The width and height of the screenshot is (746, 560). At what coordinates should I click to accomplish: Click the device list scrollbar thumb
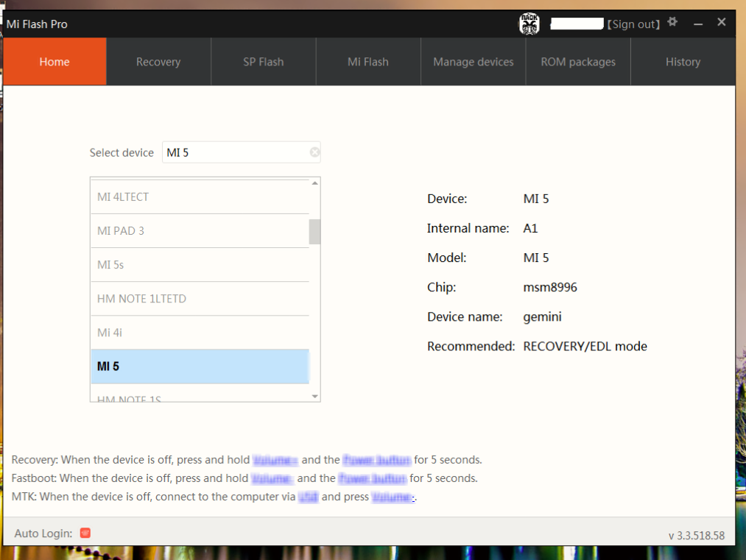pyautogui.click(x=314, y=231)
